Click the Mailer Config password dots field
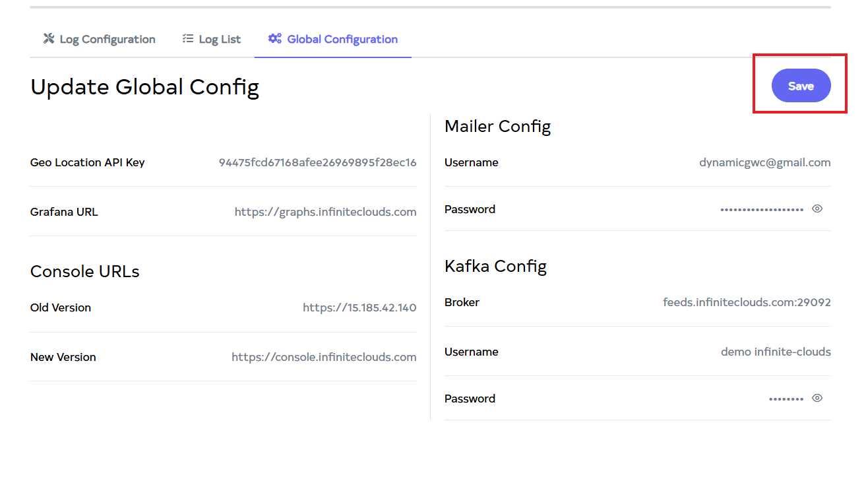 coord(761,210)
